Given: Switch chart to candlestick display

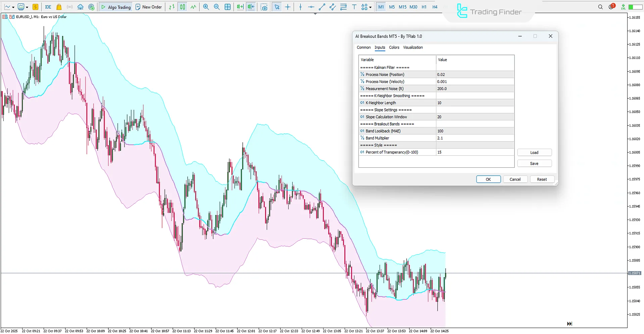Looking at the screenshot, I should (182, 7).
